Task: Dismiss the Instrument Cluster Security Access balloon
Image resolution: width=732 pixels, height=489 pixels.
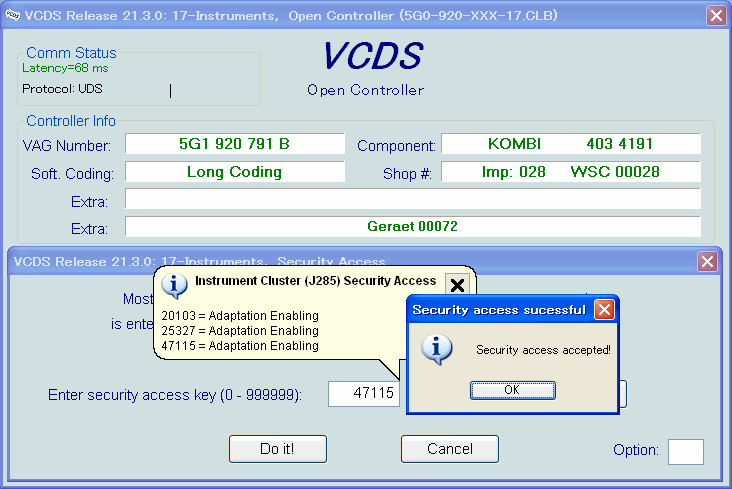Action: pyautogui.click(x=457, y=285)
